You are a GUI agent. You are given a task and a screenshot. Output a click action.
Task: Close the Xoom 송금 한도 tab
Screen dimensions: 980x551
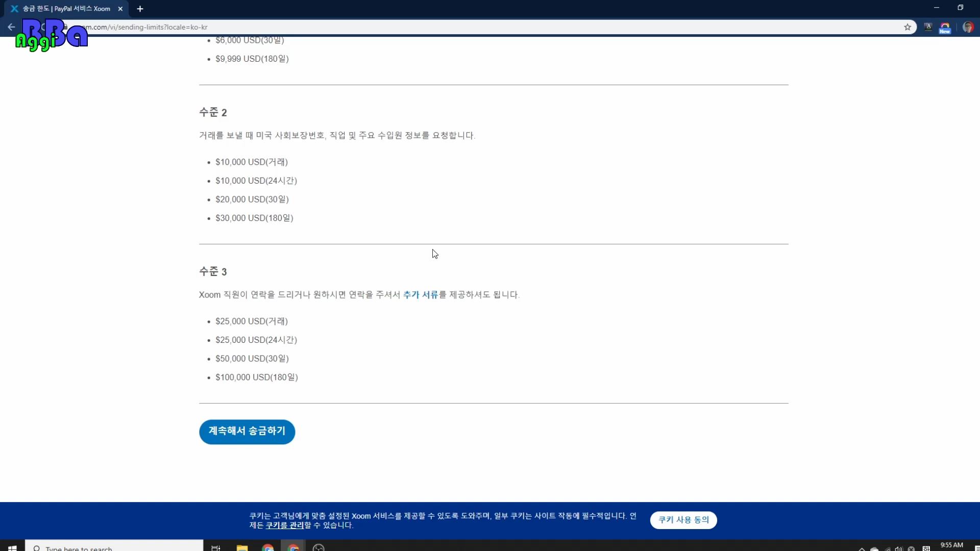pyautogui.click(x=120, y=9)
